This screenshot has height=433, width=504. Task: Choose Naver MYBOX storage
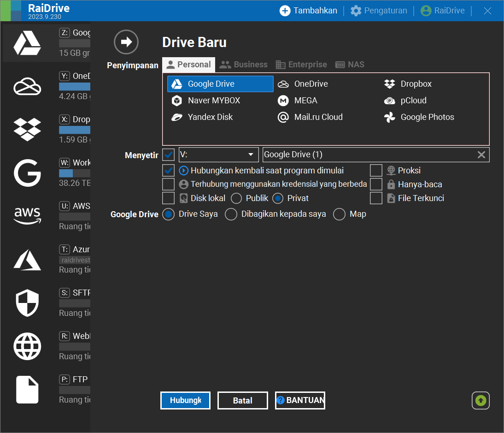pyautogui.click(x=220, y=101)
